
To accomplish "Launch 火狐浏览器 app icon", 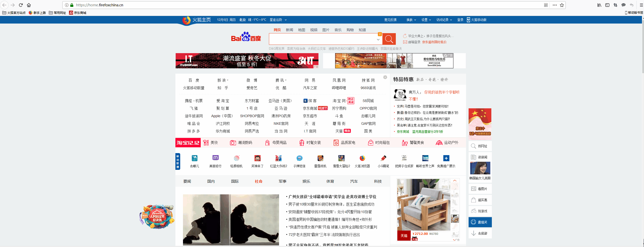I will tap(362, 158).
